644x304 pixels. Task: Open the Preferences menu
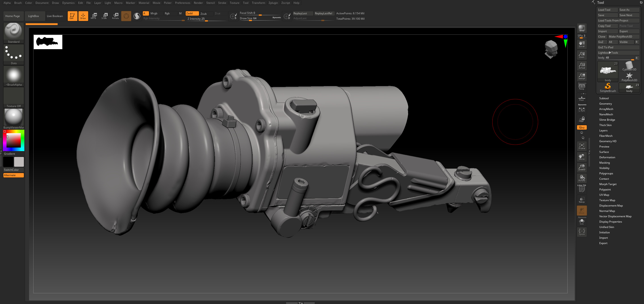click(x=182, y=3)
